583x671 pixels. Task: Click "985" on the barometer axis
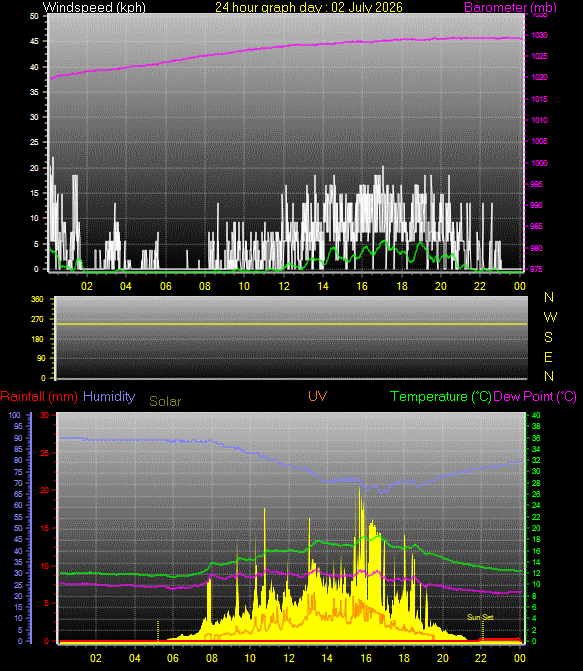[x=536, y=226]
